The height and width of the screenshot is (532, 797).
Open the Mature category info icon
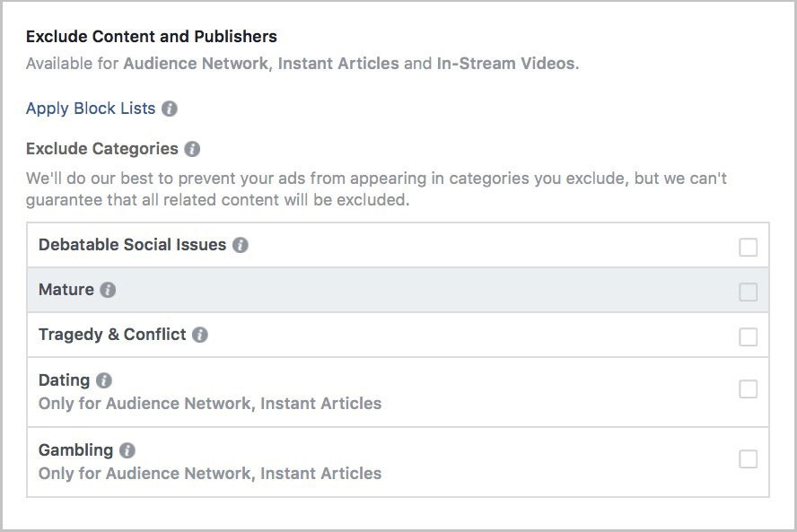pos(108,290)
